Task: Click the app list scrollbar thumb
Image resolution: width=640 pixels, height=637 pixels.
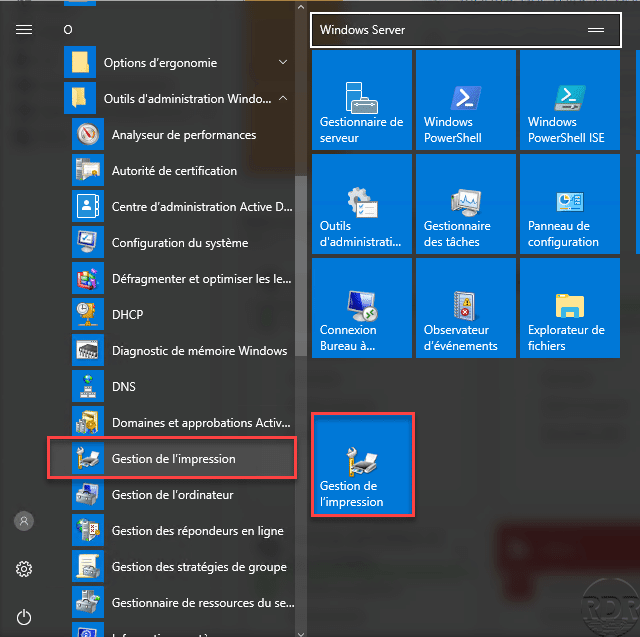Action: point(301,265)
